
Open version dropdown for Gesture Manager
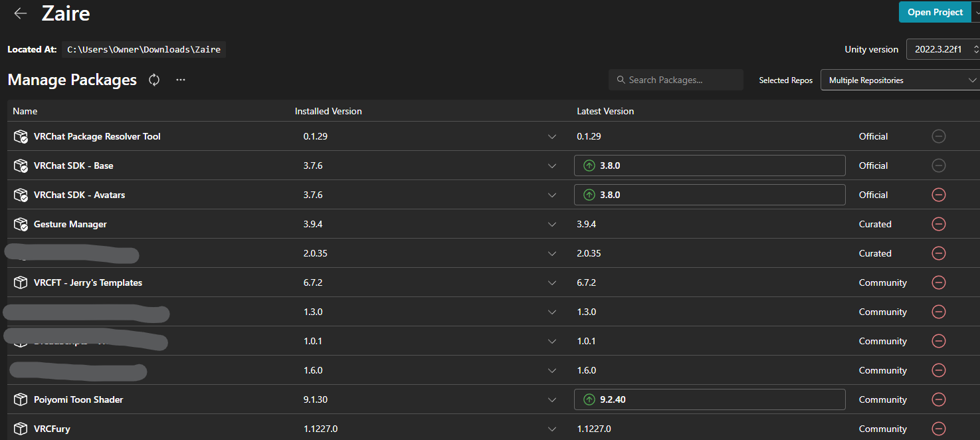[552, 225]
